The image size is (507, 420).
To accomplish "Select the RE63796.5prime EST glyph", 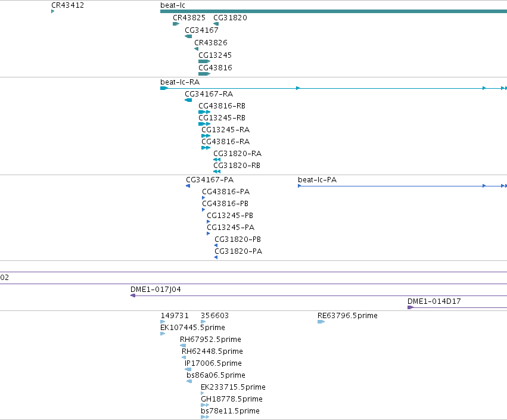I will (x=321, y=322).
